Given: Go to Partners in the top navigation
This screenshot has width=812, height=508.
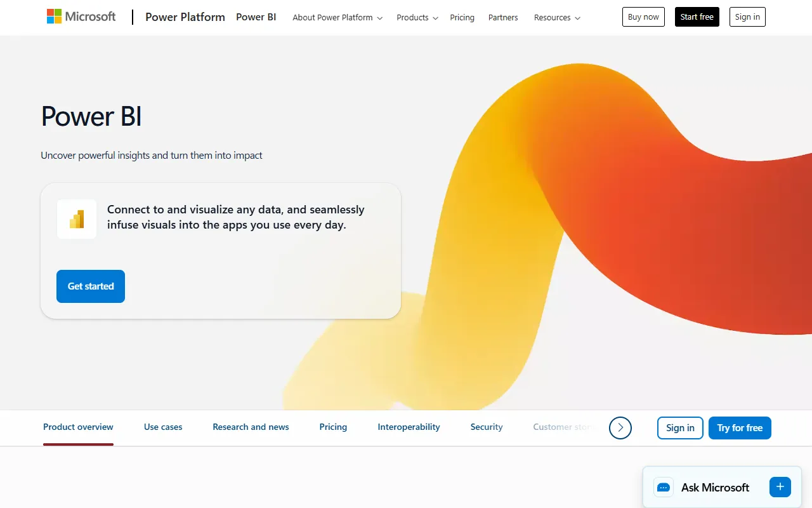Looking at the screenshot, I should 503,18.
